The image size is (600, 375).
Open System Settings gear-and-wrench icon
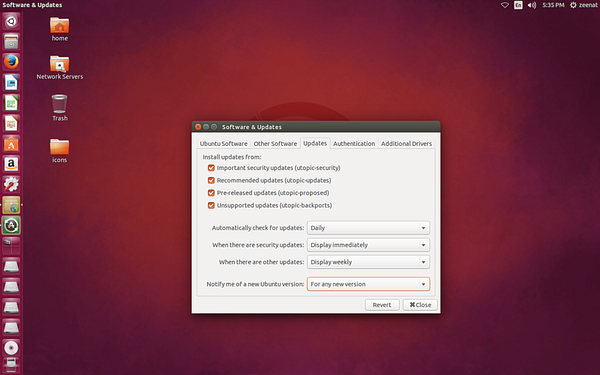point(11,185)
